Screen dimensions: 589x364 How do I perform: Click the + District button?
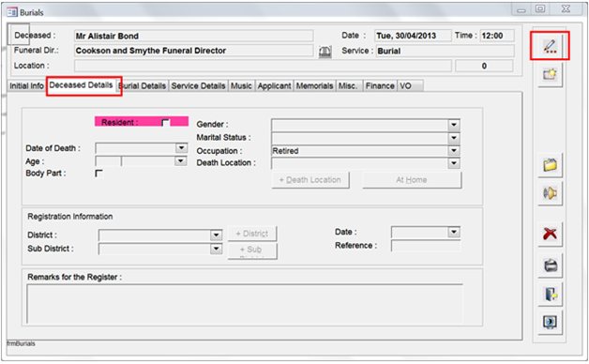[x=252, y=234]
